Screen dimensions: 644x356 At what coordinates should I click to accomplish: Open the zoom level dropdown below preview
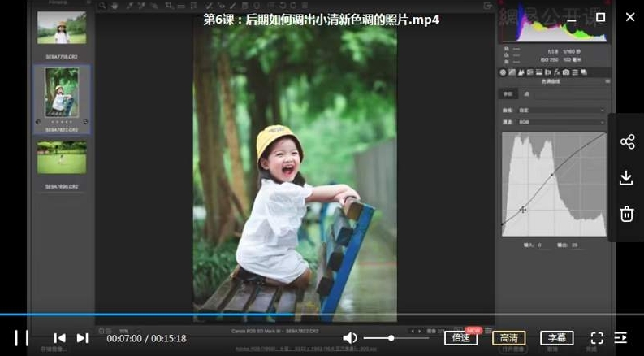click(128, 331)
